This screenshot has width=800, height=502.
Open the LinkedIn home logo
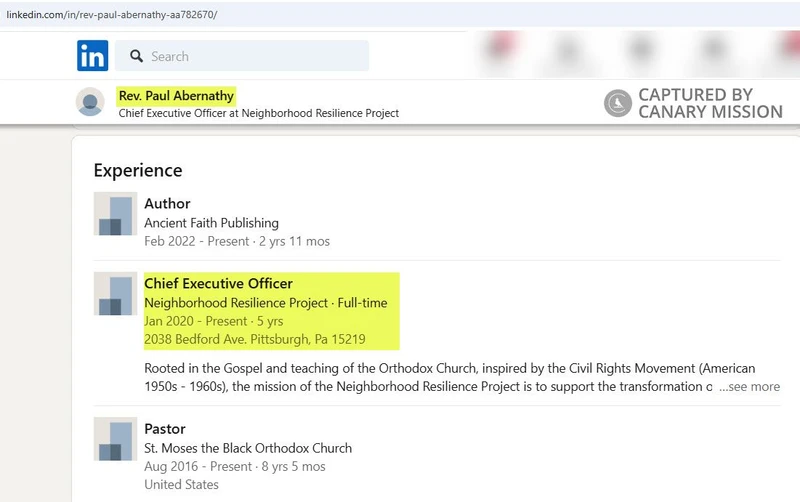pos(92,56)
